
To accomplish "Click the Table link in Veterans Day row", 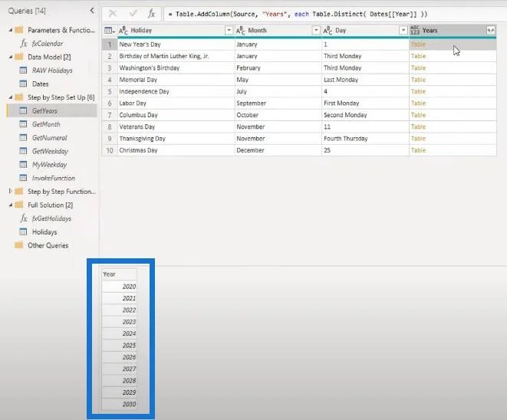I will [418, 127].
